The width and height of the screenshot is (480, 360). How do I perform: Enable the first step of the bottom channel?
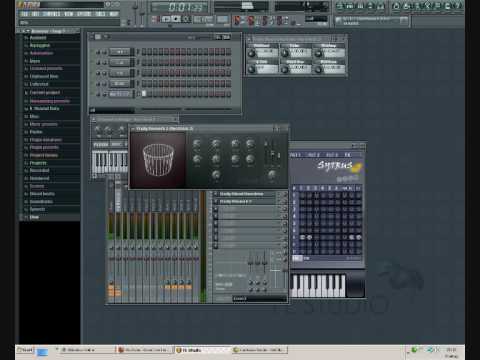pyautogui.click(x=144, y=94)
